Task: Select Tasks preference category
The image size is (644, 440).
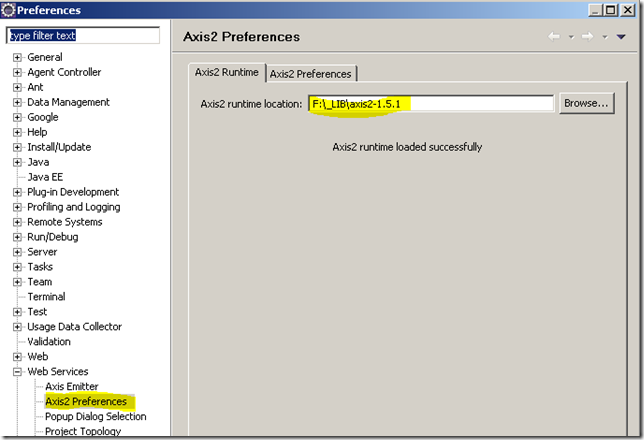Action: 40,267
